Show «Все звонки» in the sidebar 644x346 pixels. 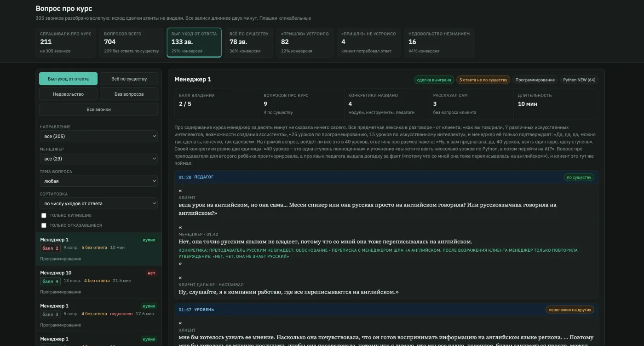click(98, 110)
